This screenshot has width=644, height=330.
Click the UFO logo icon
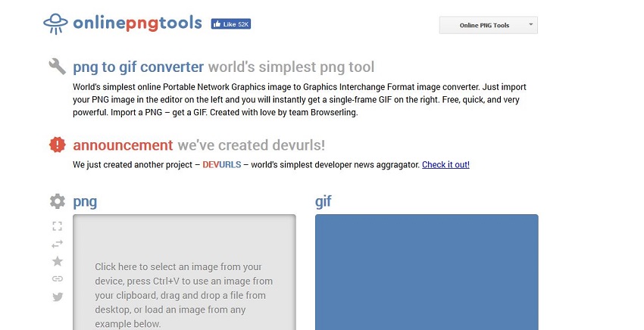(55, 23)
